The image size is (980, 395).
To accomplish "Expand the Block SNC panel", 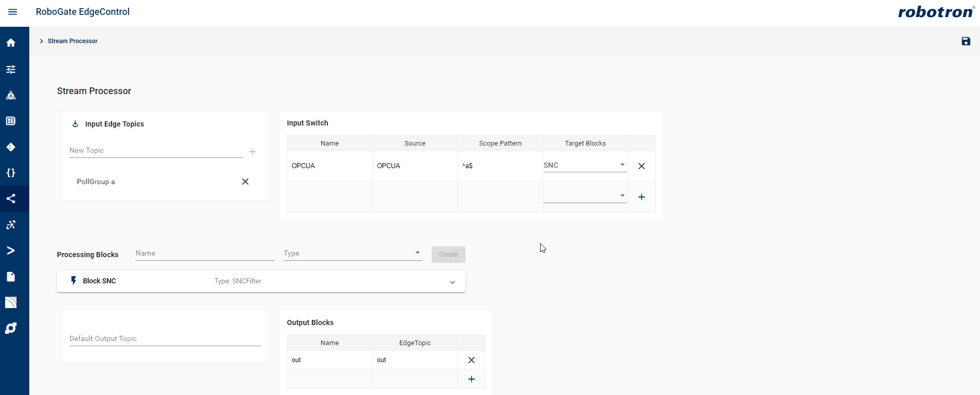I will [452, 282].
